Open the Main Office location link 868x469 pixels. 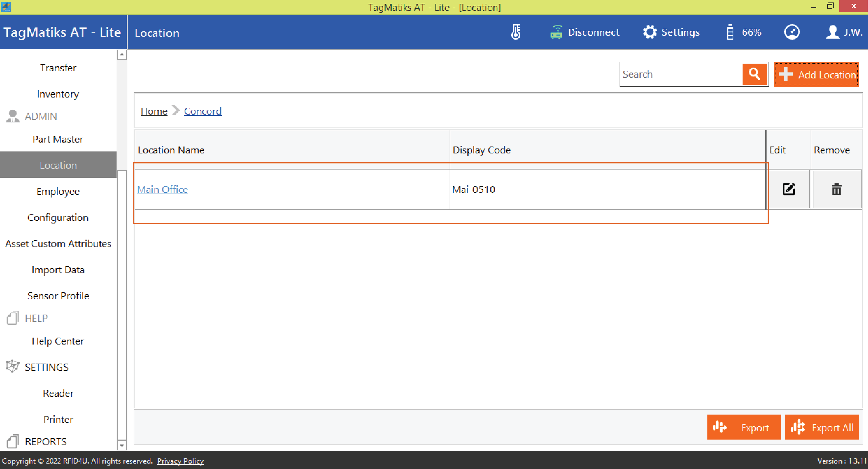click(x=162, y=189)
